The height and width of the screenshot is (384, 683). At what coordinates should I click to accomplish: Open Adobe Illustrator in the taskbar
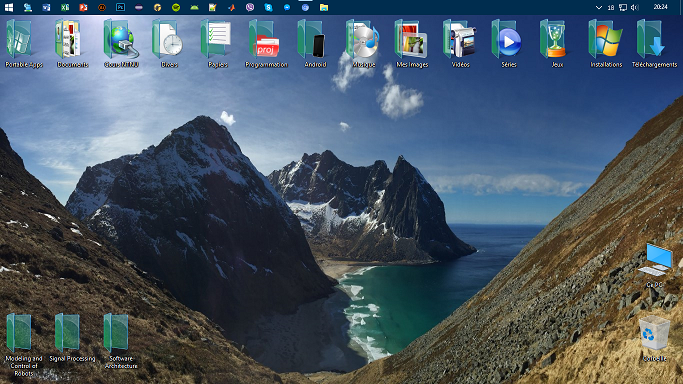tap(102, 7)
